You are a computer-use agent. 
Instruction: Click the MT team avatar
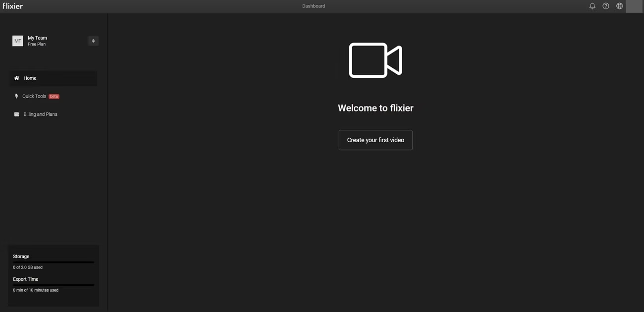(x=17, y=40)
